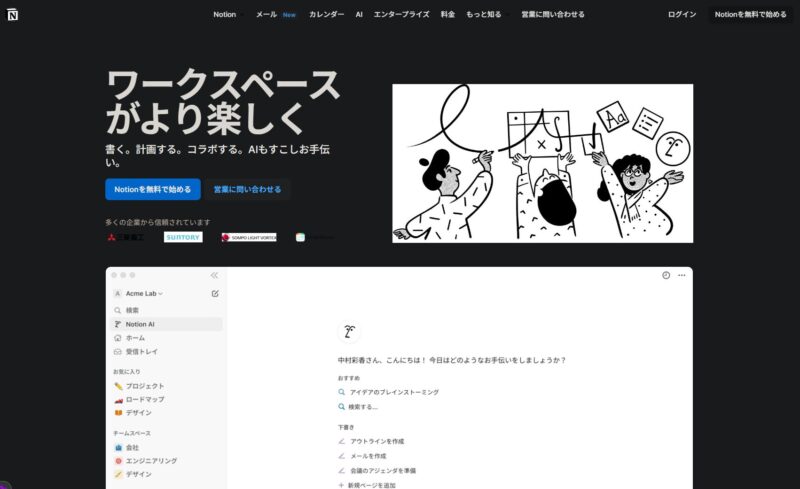Click the new page compose icon beside Acme Lab
Viewport: 800px width, 489px height.
215,294
